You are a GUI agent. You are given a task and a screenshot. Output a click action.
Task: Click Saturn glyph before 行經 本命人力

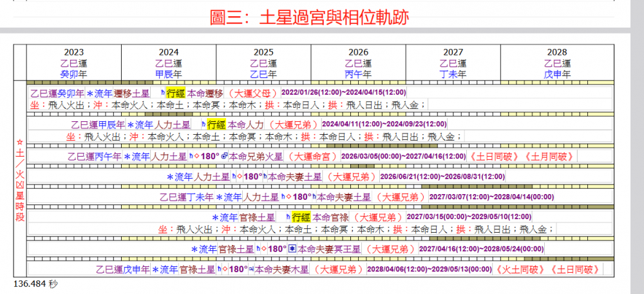(x=204, y=124)
